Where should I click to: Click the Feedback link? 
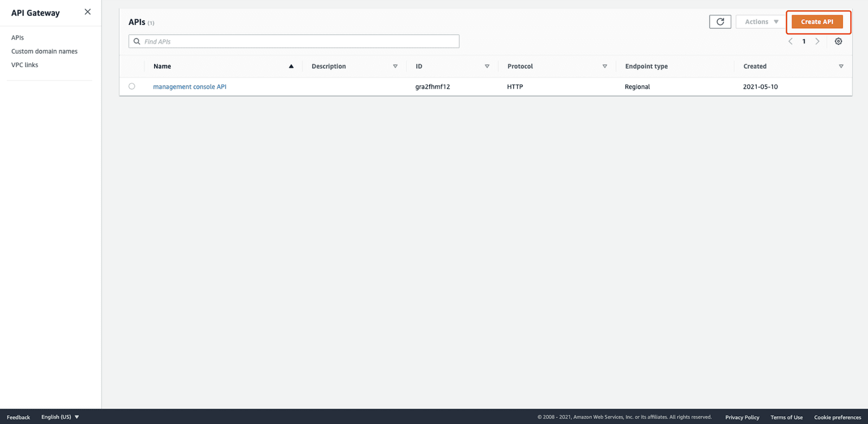pyautogui.click(x=18, y=417)
